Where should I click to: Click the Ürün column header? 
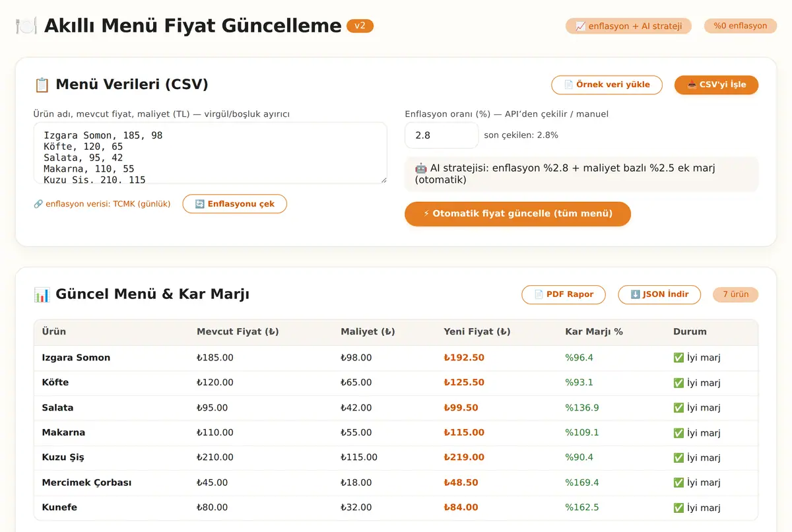pos(54,332)
